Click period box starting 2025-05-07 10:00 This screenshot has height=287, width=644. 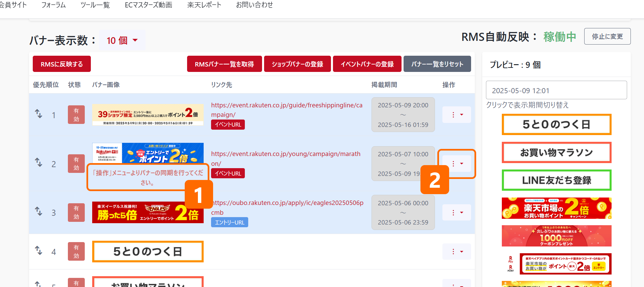403,164
